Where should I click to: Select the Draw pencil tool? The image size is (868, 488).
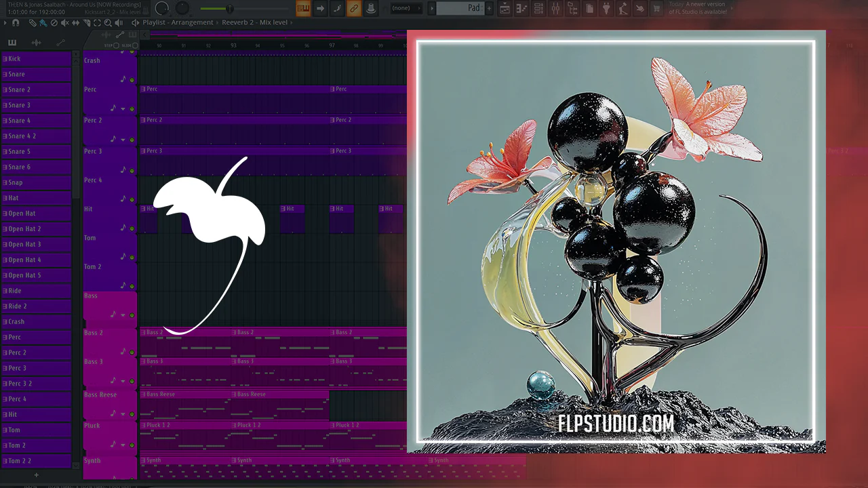33,22
